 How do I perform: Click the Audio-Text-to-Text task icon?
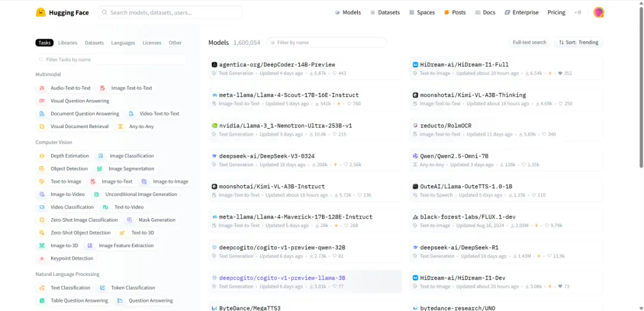tap(42, 88)
